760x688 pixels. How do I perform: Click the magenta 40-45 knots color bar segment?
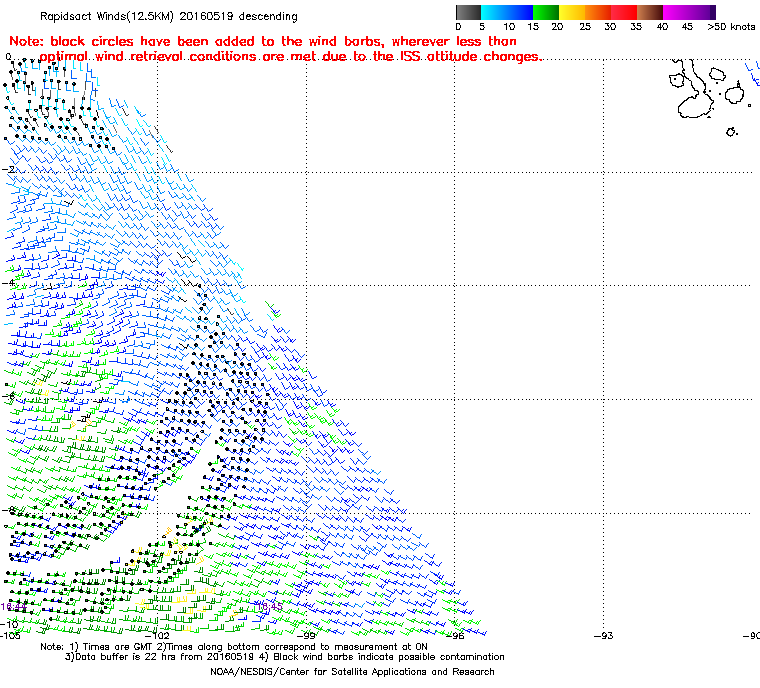click(x=676, y=12)
